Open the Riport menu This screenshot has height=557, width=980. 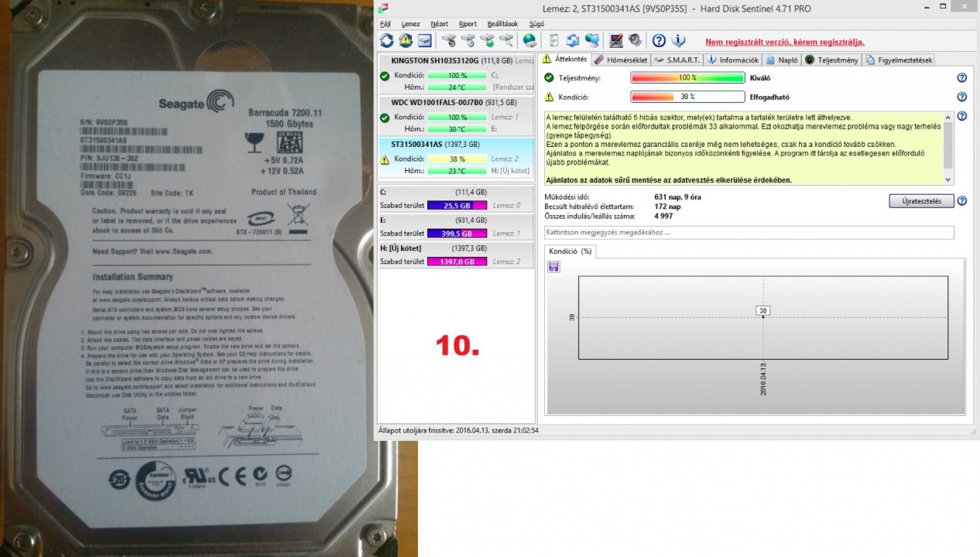coord(468,24)
